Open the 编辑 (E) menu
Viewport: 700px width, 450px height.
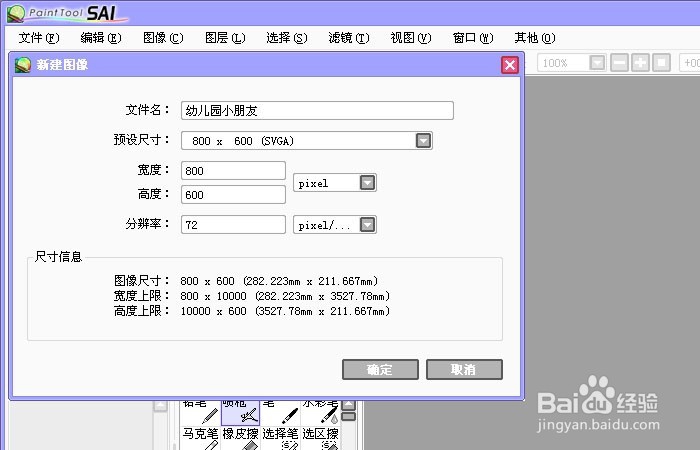(x=101, y=38)
